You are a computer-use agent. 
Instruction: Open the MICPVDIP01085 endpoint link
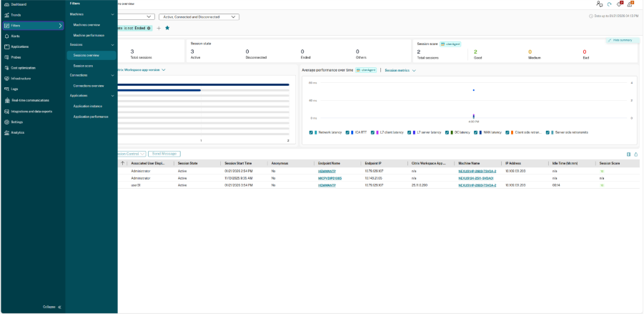tap(330, 178)
